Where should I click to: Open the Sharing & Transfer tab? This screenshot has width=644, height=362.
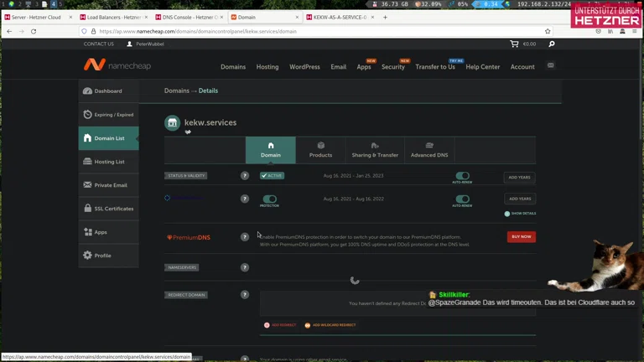point(375,150)
